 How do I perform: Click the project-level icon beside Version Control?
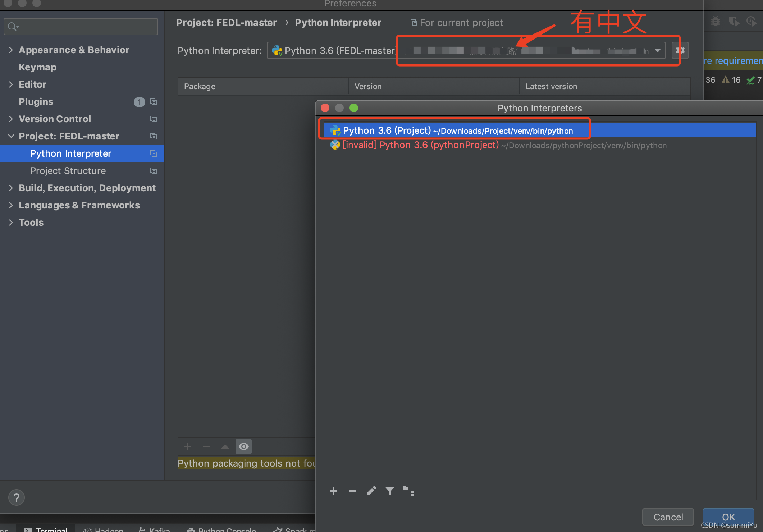[154, 119]
